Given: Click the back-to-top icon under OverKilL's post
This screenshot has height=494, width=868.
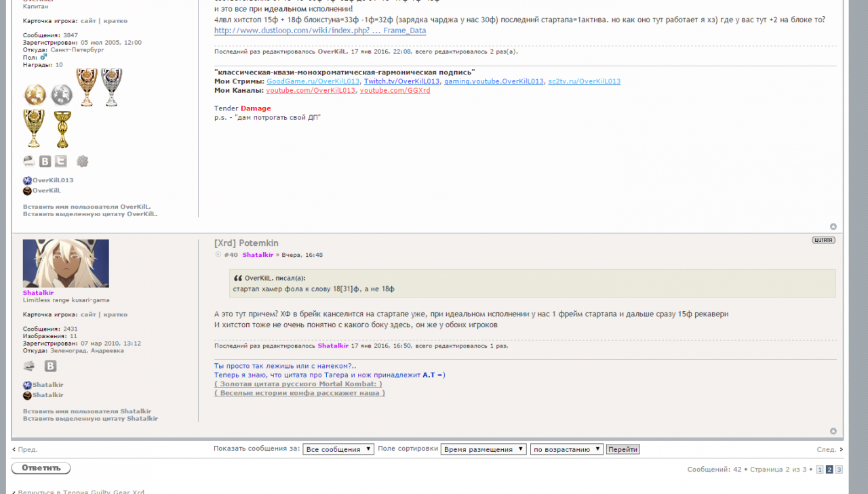Looking at the screenshot, I should [833, 226].
